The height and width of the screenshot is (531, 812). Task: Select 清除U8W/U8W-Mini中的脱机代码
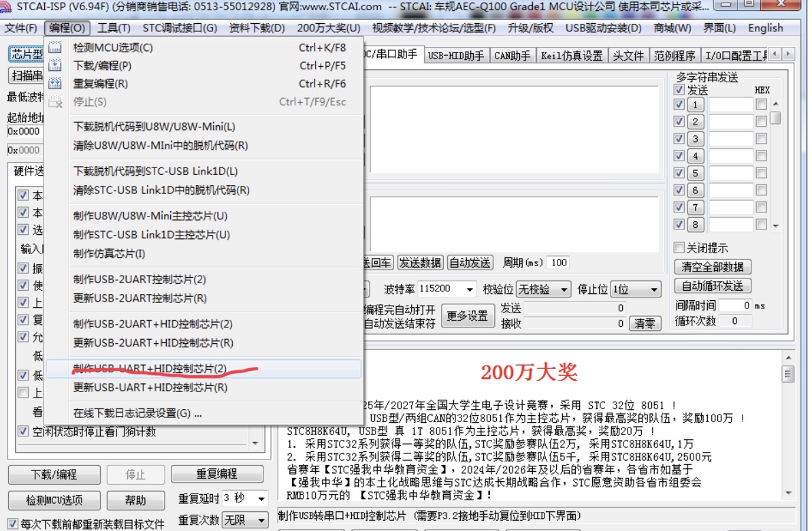[x=204, y=146]
